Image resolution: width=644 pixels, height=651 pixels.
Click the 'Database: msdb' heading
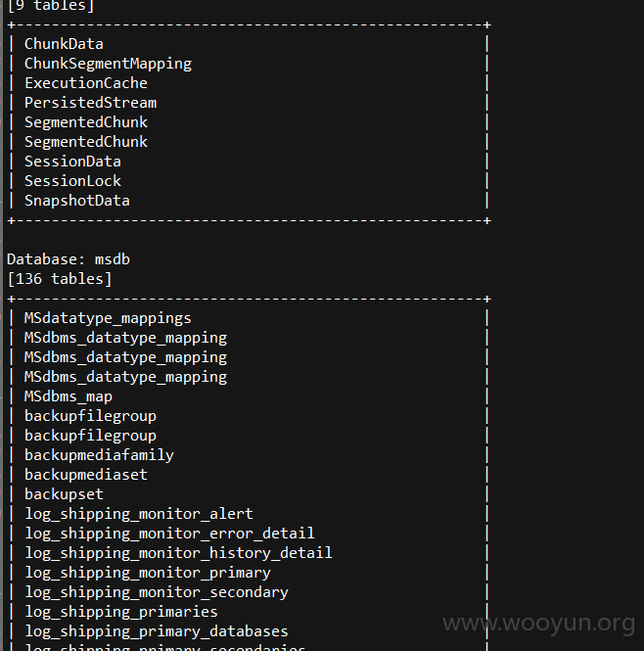[69, 259]
